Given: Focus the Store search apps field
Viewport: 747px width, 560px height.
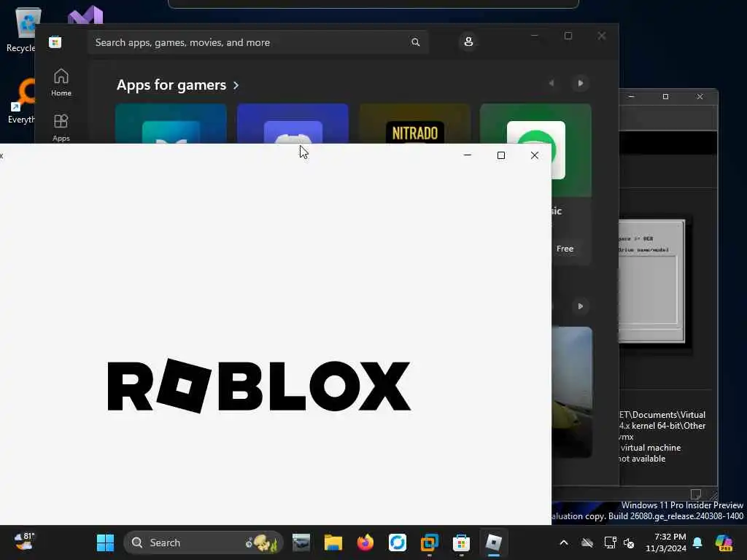Looking at the screenshot, I should click(x=258, y=42).
